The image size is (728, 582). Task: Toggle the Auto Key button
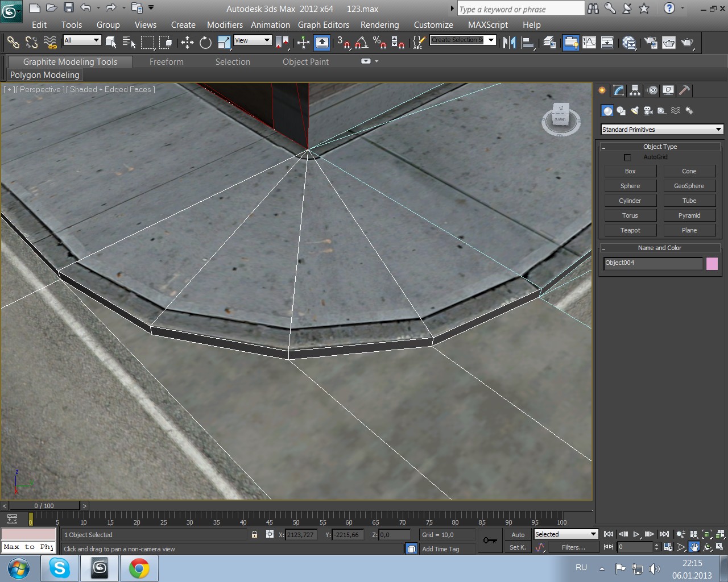click(518, 535)
